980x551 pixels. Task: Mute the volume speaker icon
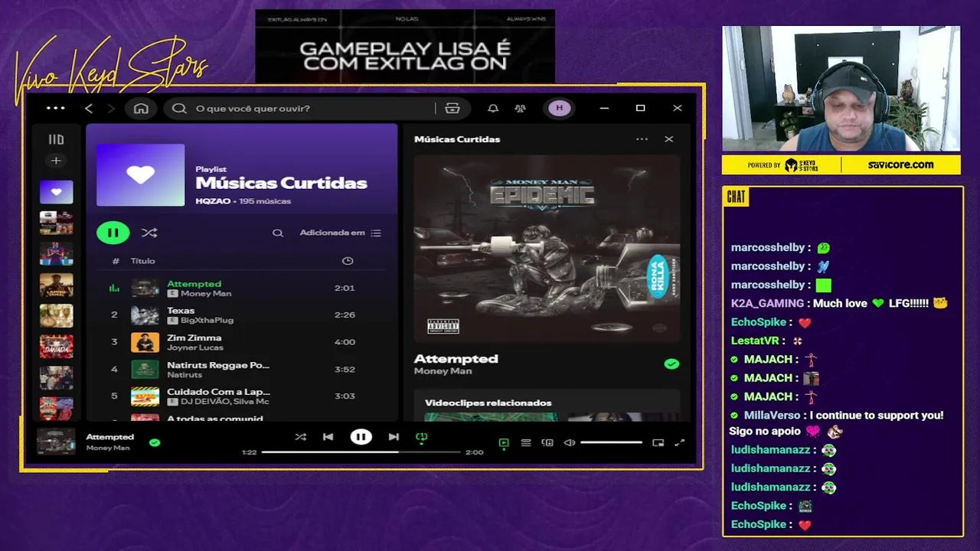pyautogui.click(x=570, y=442)
